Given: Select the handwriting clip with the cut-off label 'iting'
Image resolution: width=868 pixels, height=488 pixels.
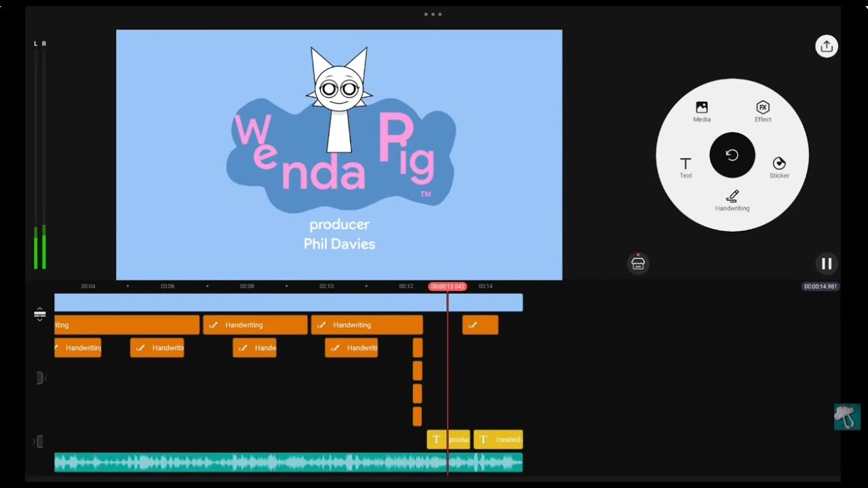Looking at the screenshot, I should tap(127, 325).
